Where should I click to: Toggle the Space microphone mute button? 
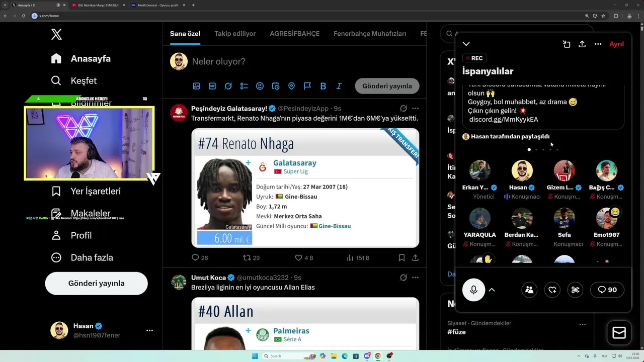473,290
